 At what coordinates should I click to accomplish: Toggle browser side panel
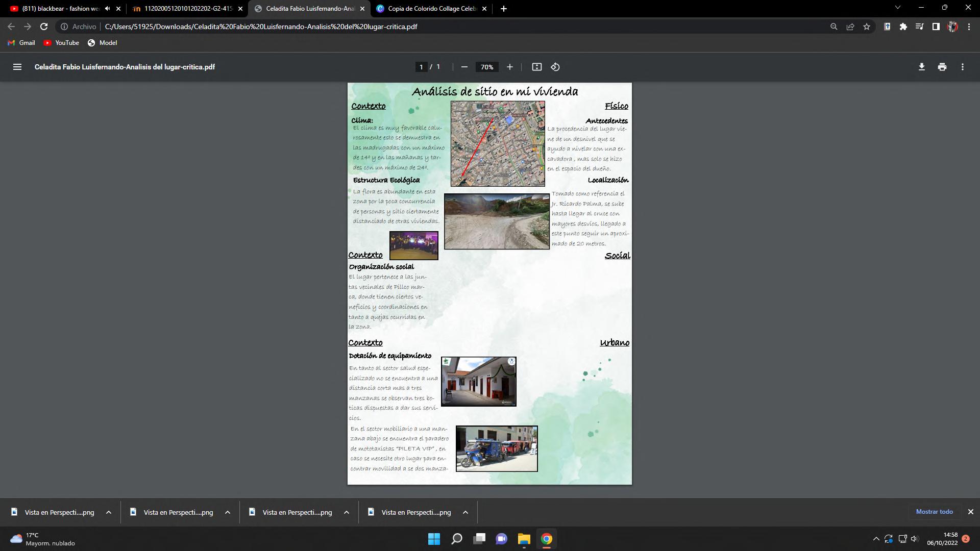[936, 27]
